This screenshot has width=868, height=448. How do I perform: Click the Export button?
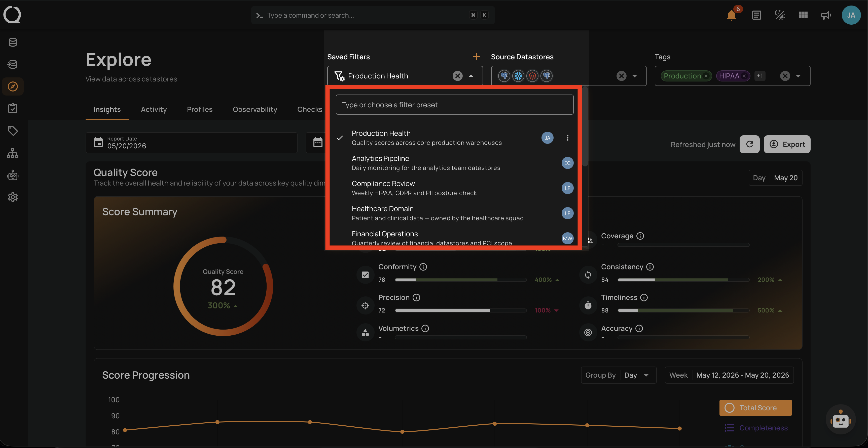787,144
